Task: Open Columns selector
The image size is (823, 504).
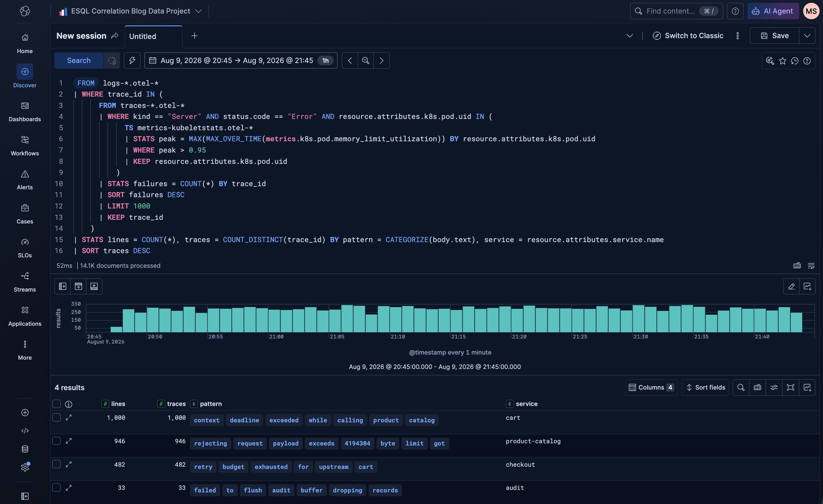Action: point(651,387)
